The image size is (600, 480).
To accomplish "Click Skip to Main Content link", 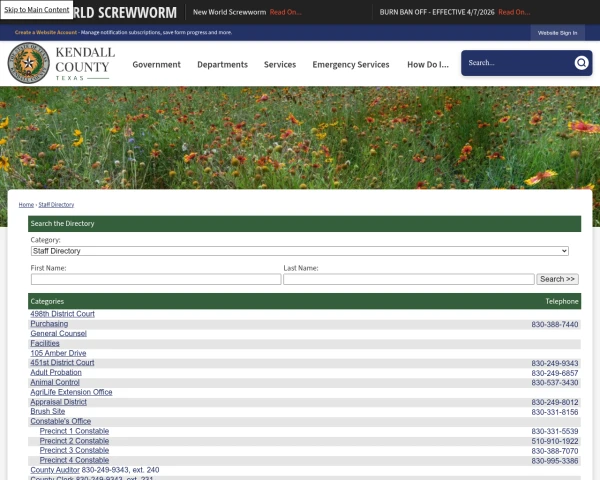I will point(37,10).
